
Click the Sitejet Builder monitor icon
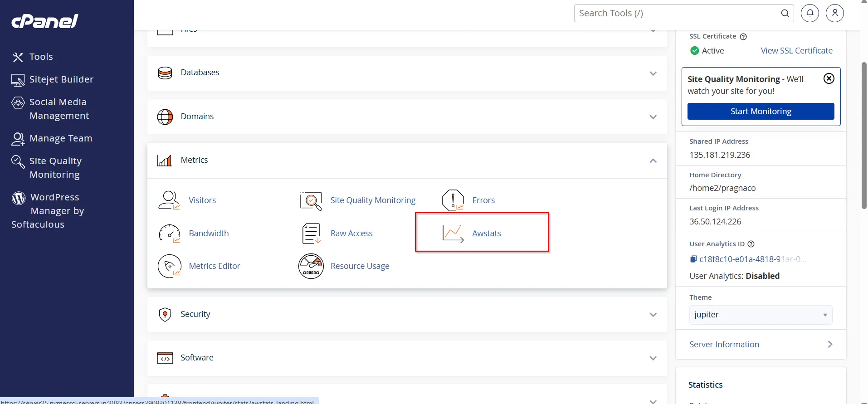coord(18,80)
